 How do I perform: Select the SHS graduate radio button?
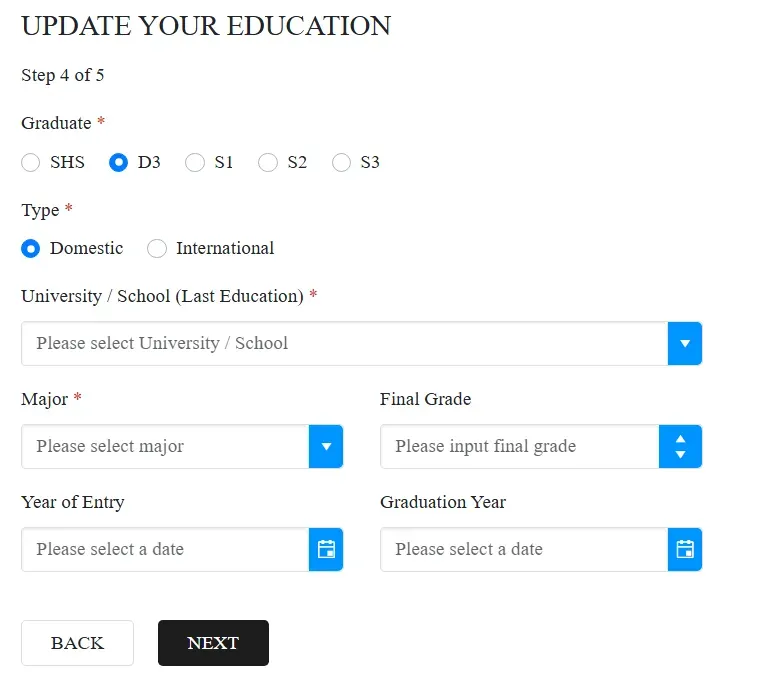[x=31, y=162]
